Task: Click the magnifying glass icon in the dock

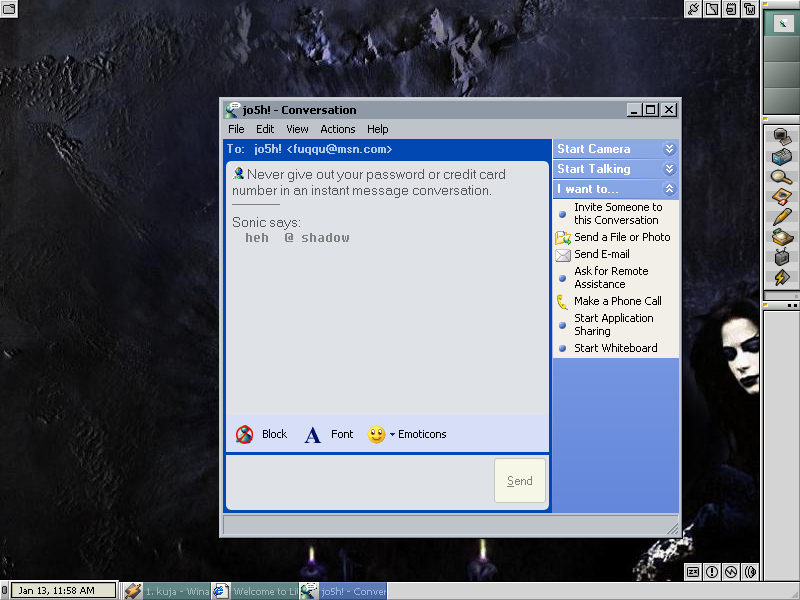Action: (x=781, y=177)
